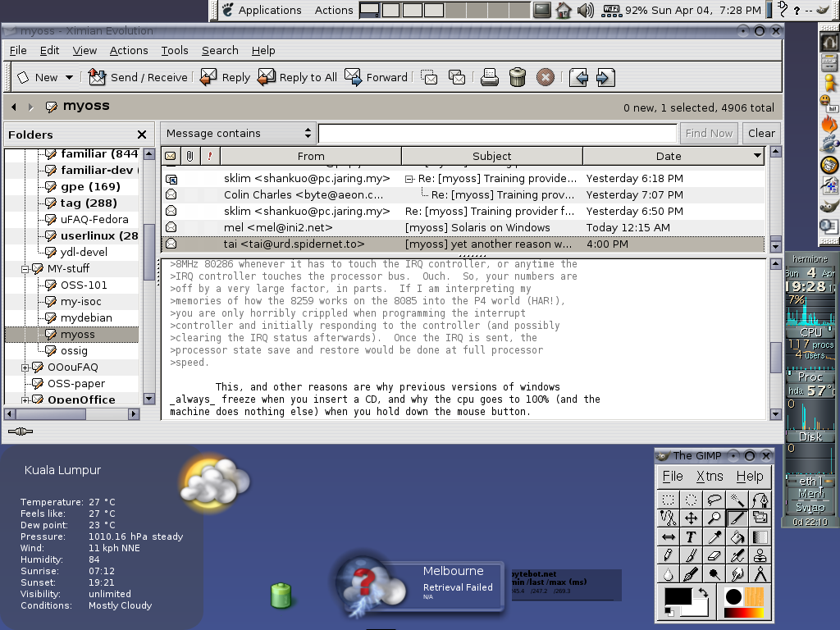The image size is (840, 630).
Task: Select the Clone stamp tool in the GIMP
Action: (x=760, y=555)
